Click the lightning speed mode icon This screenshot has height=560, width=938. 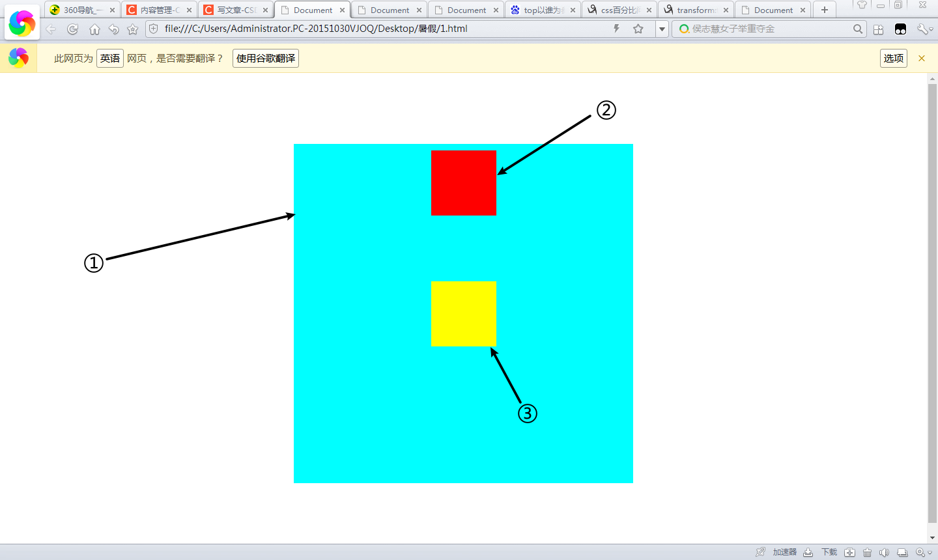[x=616, y=29]
